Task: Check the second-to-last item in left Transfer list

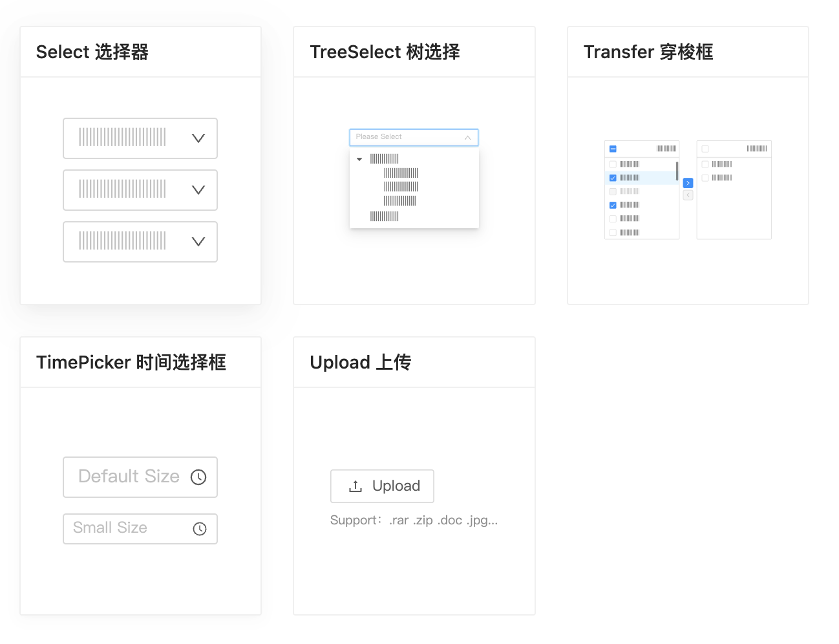Action: pyautogui.click(x=613, y=219)
